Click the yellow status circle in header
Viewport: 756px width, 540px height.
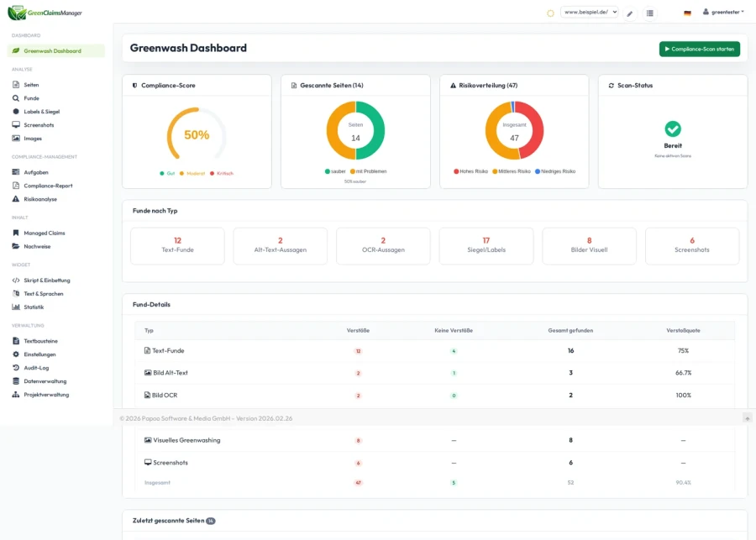[x=550, y=13]
